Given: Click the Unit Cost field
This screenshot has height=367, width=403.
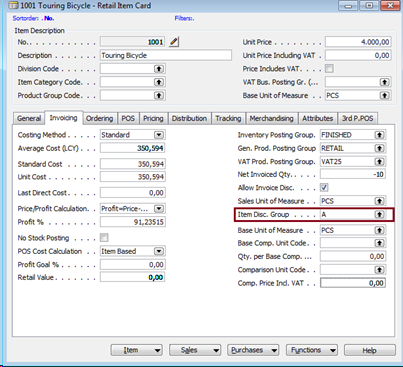Looking at the screenshot, I should [x=133, y=177].
